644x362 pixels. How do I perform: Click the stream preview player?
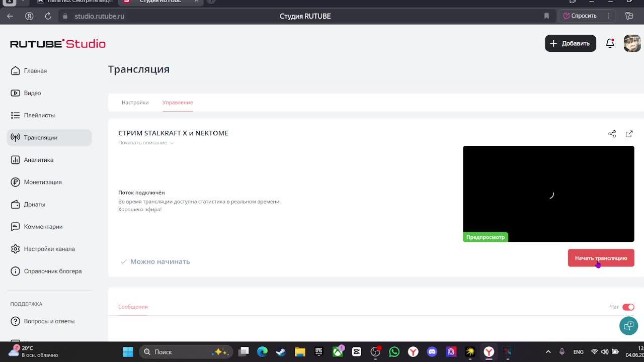[548, 194]
